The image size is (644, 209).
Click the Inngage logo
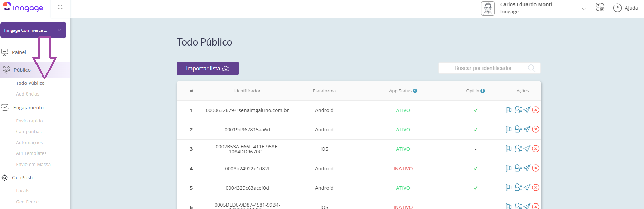tap(23, 8)
